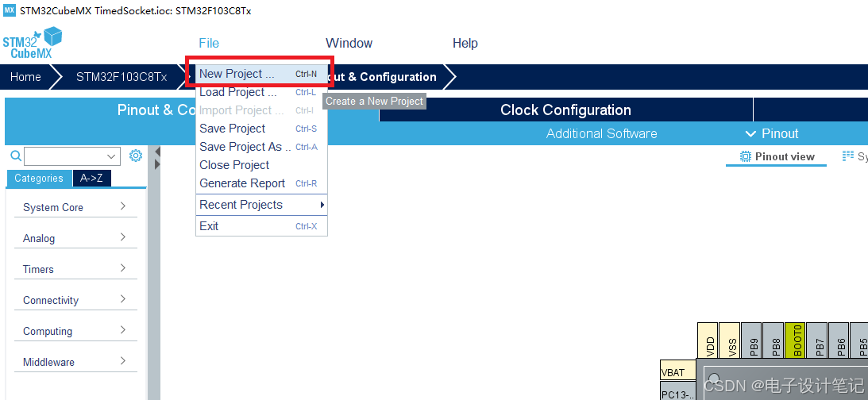Click the PB9 pin
868x400 pixels.
pos(751,340)
